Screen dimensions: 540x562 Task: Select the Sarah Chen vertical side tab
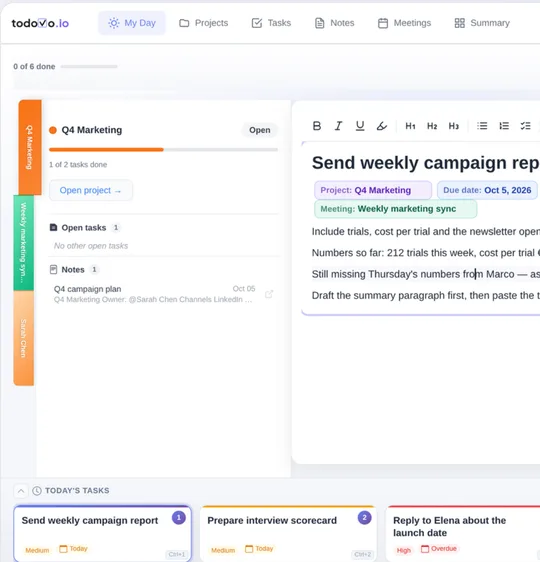24,338
